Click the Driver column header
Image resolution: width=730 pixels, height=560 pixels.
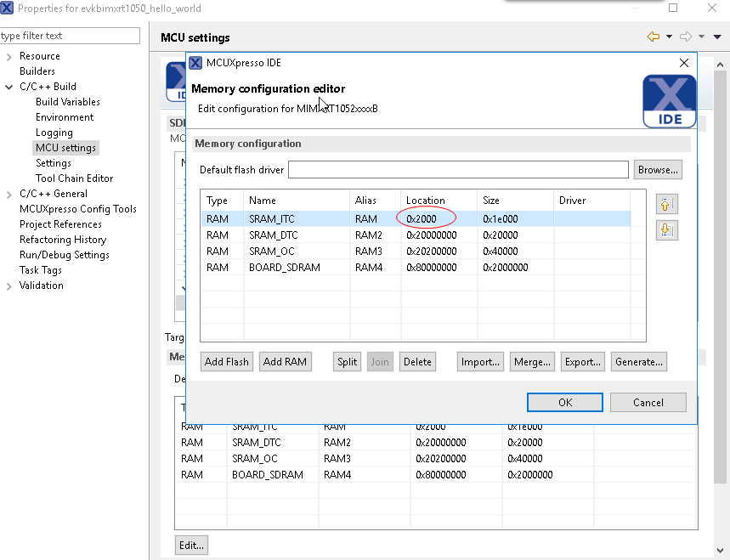(x=592, y=201)
